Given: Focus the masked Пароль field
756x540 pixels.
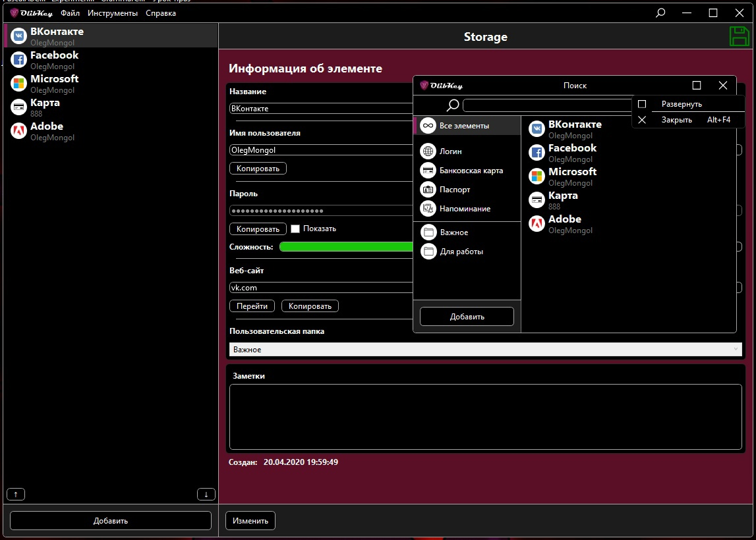Looking at the screenshot, I should point(321,211).
